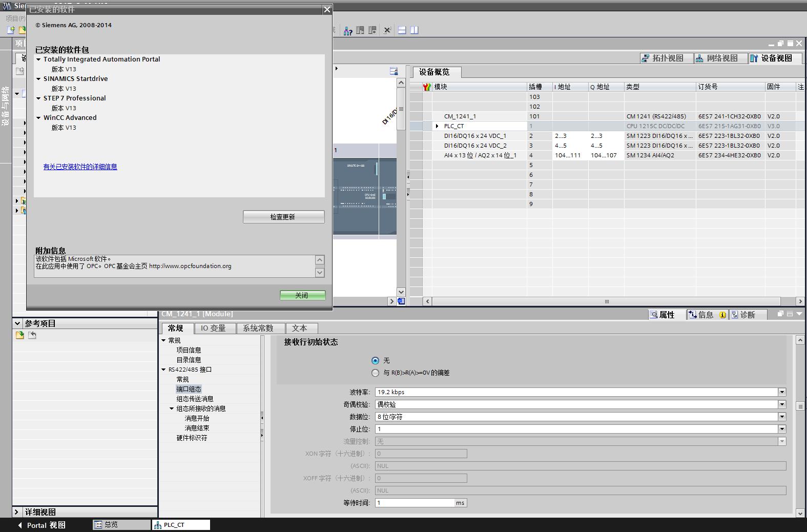Click the open reference project folder icon
This screenshot has width=807, height=532.
coord(20,335)
